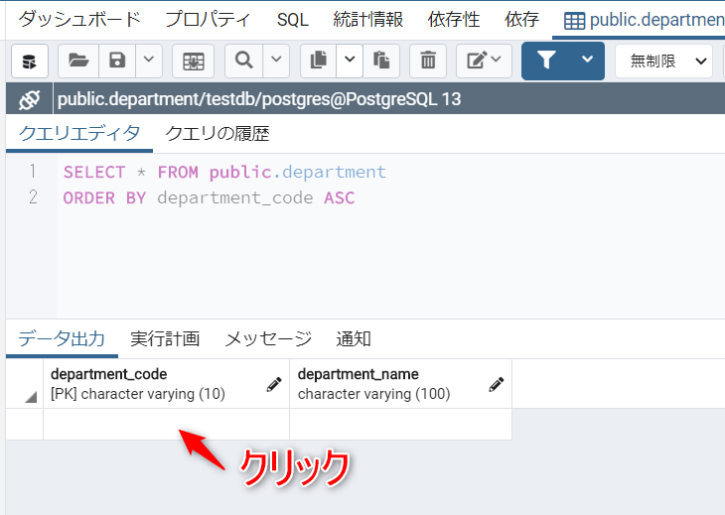Click the trash delete row icon

(428, 61)
